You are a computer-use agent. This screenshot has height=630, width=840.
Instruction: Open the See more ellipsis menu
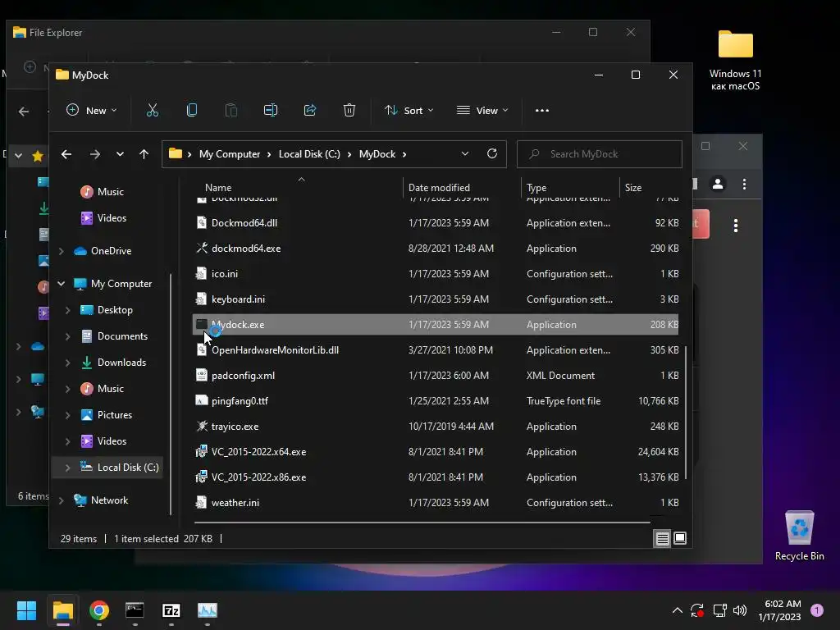tap(542, 111)
